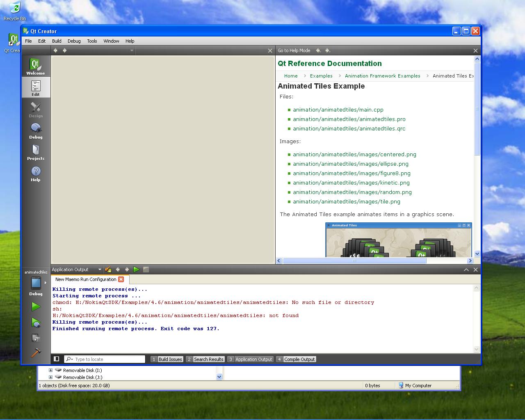Open the editor's open-documents dropdown
Screen dimensions: 525x420
click(132, 50)
